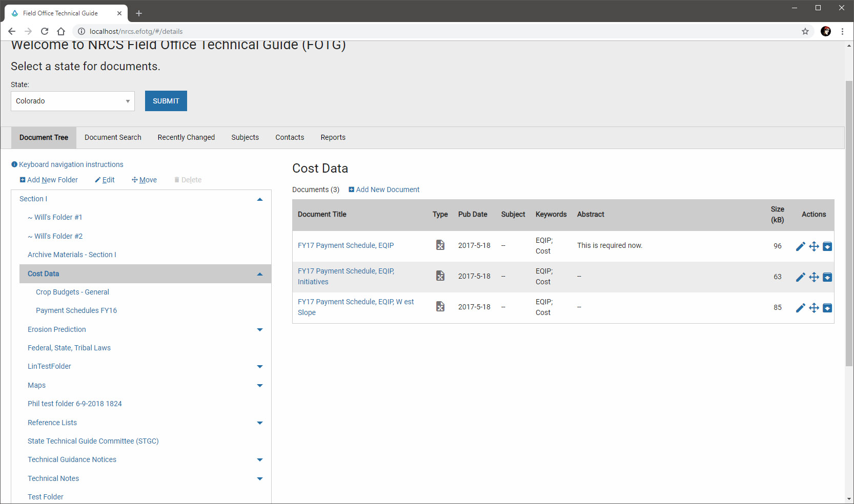The image size is (854, 504).
Task: Click the file type icon in Initiatives row
Action: click(x=440, y=276)
